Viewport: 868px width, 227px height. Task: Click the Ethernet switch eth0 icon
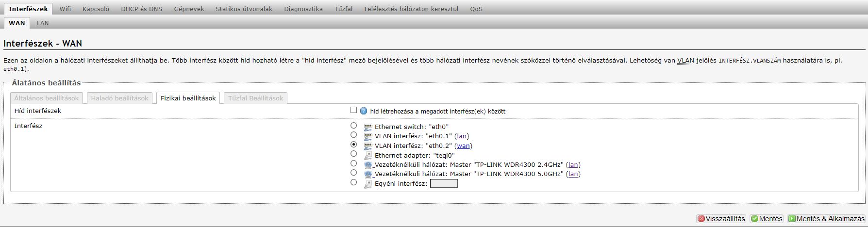click(x=368, y=128)
